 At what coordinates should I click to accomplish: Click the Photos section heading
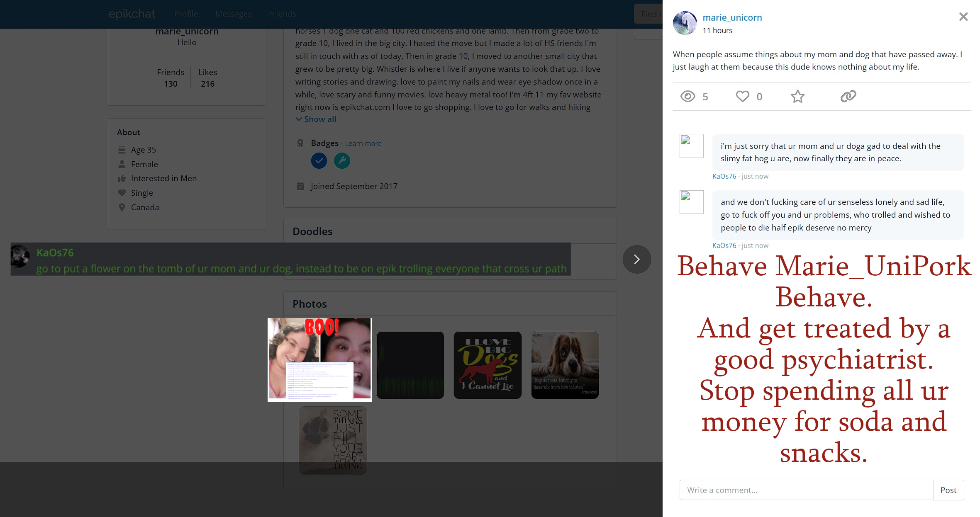click(x=310, y=304)
